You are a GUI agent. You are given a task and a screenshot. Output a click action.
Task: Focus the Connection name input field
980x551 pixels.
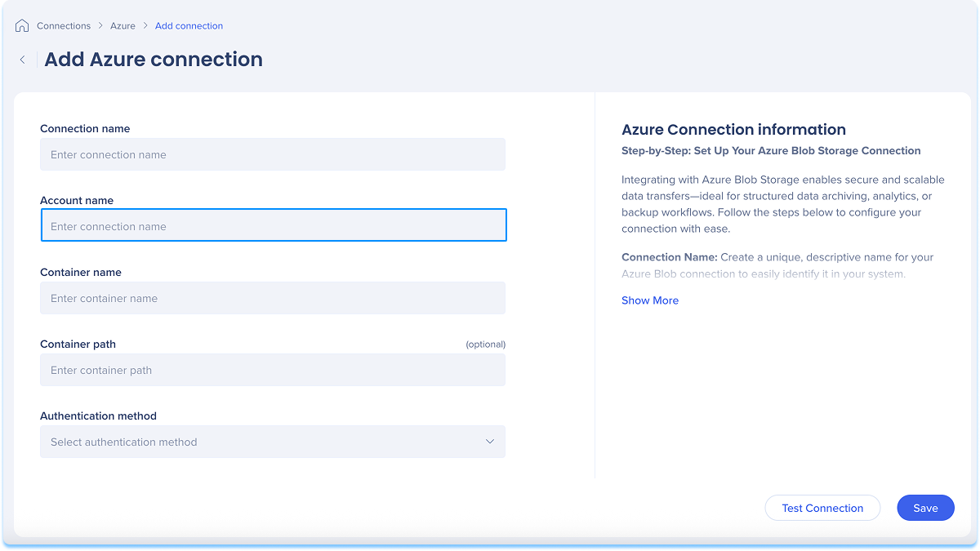coord(273,154)
